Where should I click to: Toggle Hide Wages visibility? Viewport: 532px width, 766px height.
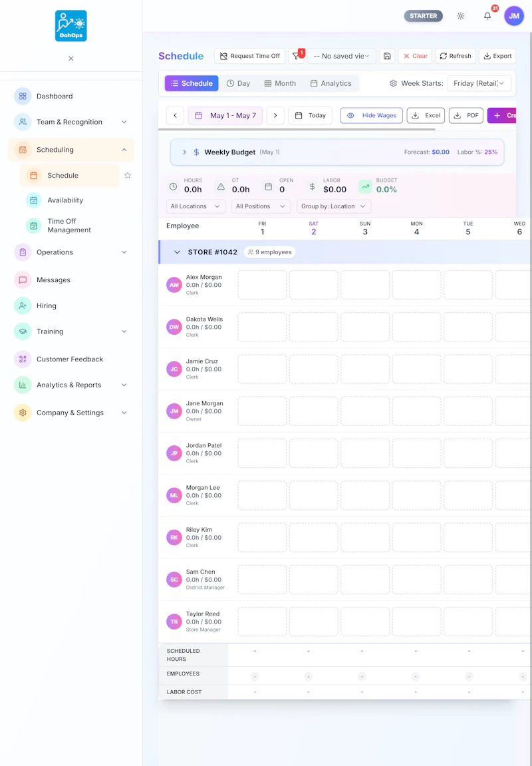coord(372,116)
